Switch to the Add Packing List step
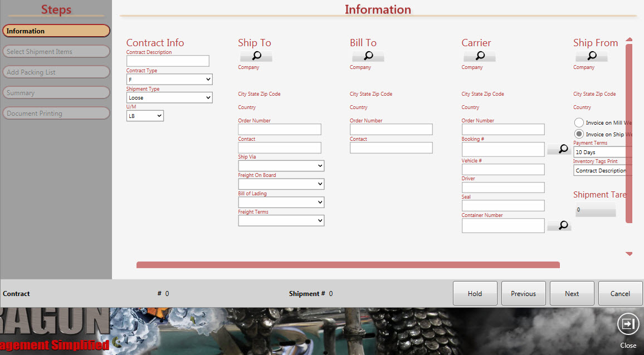Image resolution: width=644 pixels, height=355 pixels. click(x=56, y=72)
